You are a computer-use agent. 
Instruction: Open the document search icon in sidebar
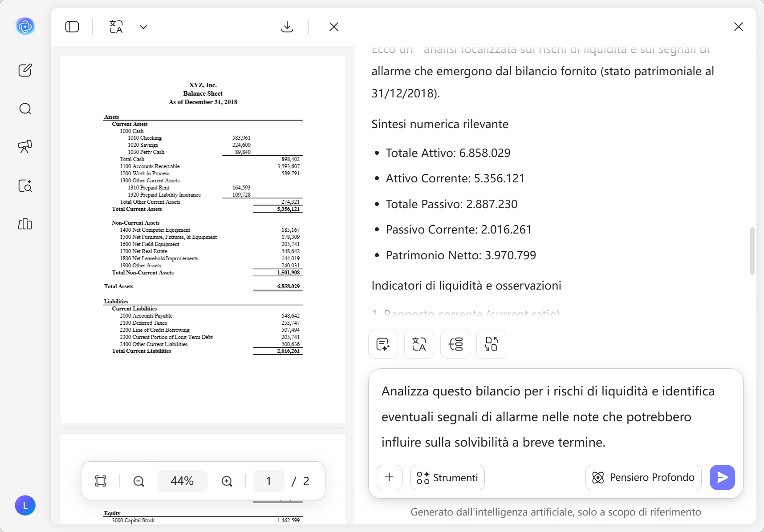pos(25,185)
